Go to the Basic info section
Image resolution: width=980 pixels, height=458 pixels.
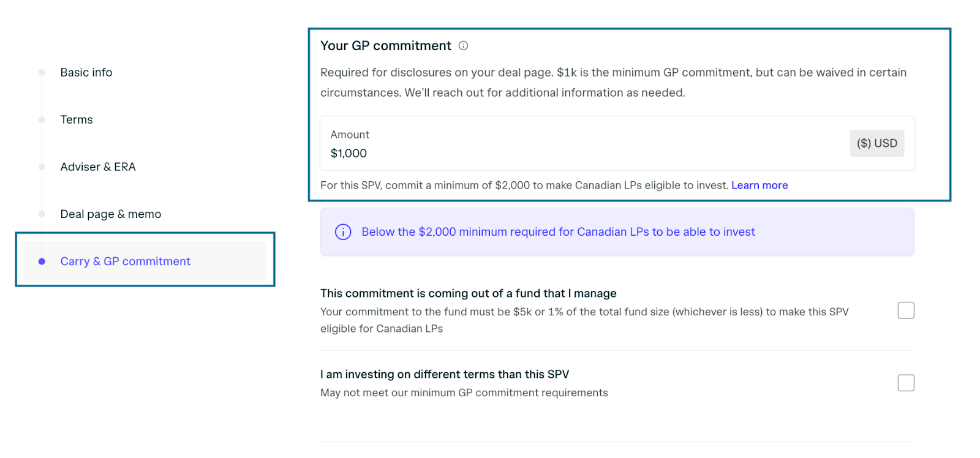(x=86, y=72)
